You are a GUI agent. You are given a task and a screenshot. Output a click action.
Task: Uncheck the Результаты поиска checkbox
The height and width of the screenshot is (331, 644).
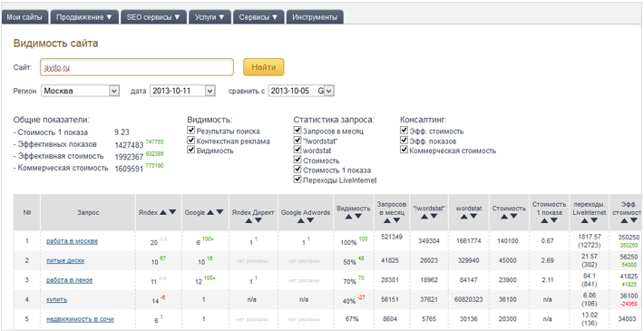(x=190, y=131)
